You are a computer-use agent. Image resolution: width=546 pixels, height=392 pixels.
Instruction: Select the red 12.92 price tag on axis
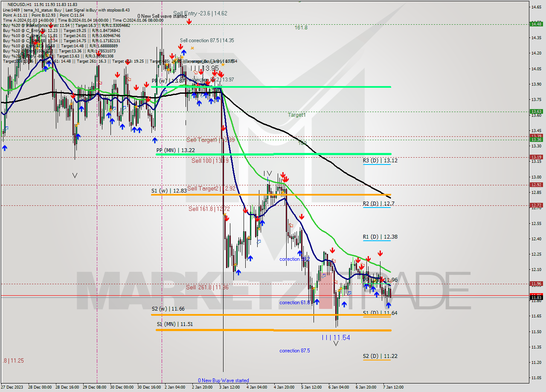point(536,184)
